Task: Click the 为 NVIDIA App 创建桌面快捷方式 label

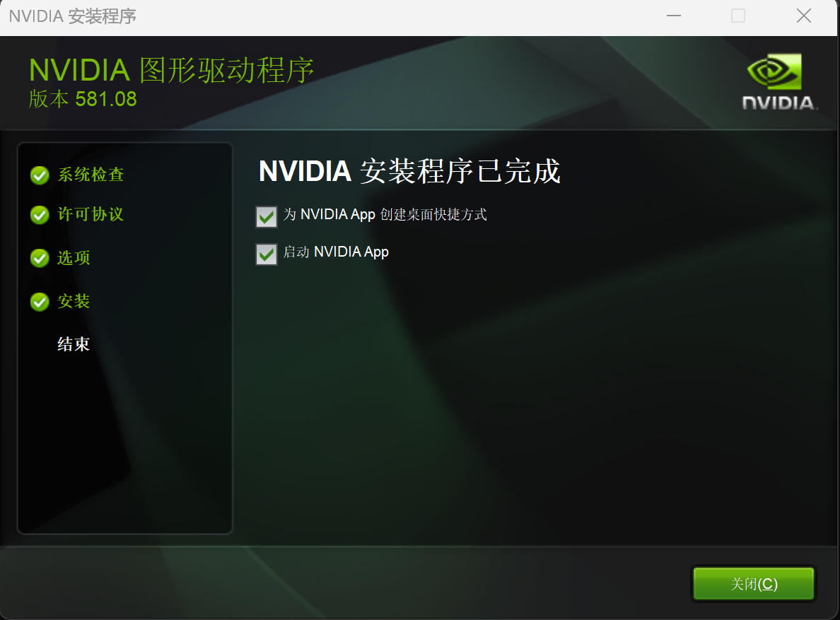Action: [385, 215]
